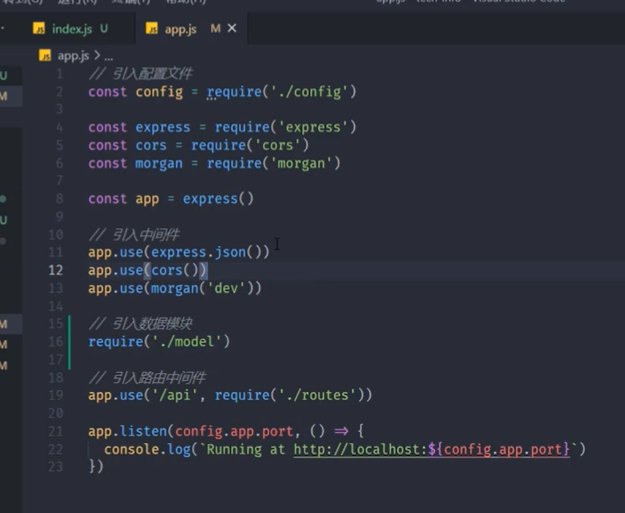
Task: Click the JS file icon on app.js tab
Action: pos(151,29)
